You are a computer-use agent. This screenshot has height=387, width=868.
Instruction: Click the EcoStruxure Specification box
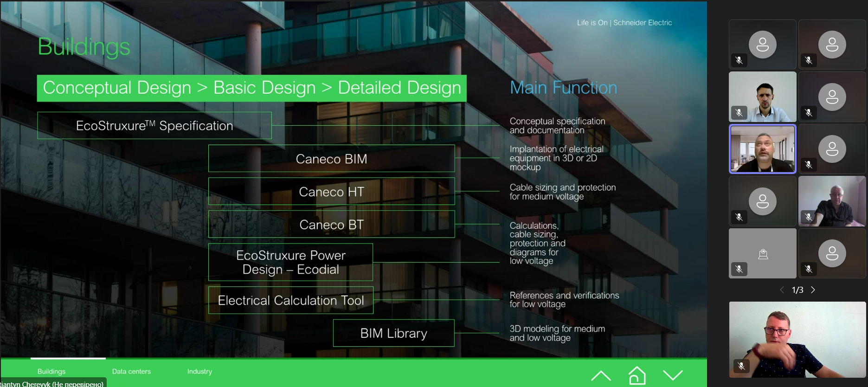(x=154, y=125)
